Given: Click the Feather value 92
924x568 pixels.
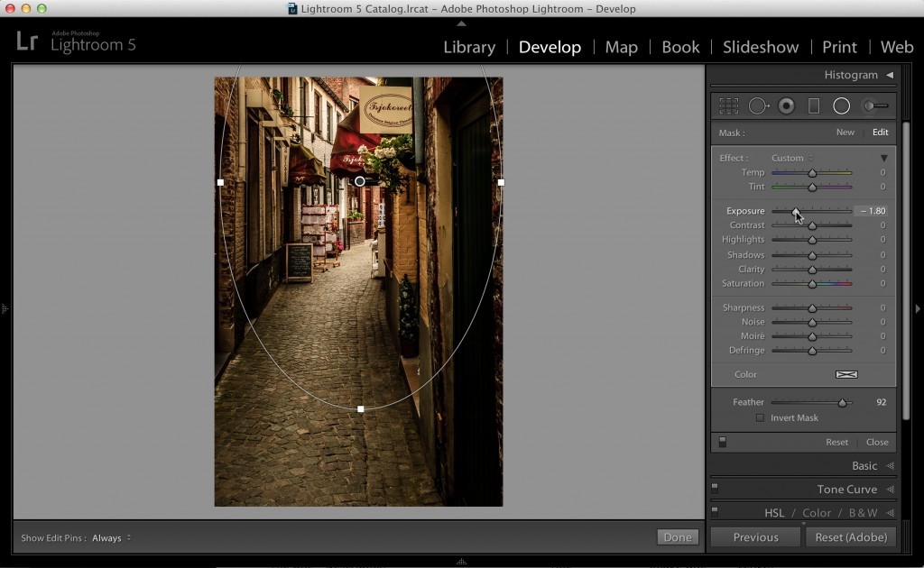Looking at the screenshot, I should [x=881, y=403].
